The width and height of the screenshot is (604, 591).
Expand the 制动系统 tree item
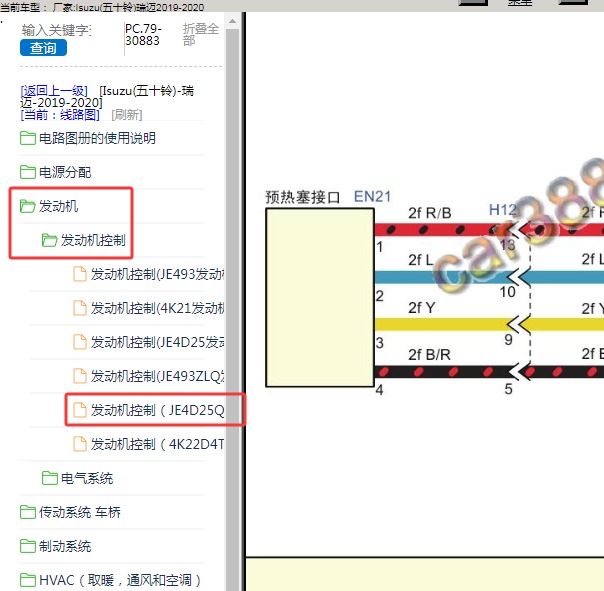tap(65, 546)
